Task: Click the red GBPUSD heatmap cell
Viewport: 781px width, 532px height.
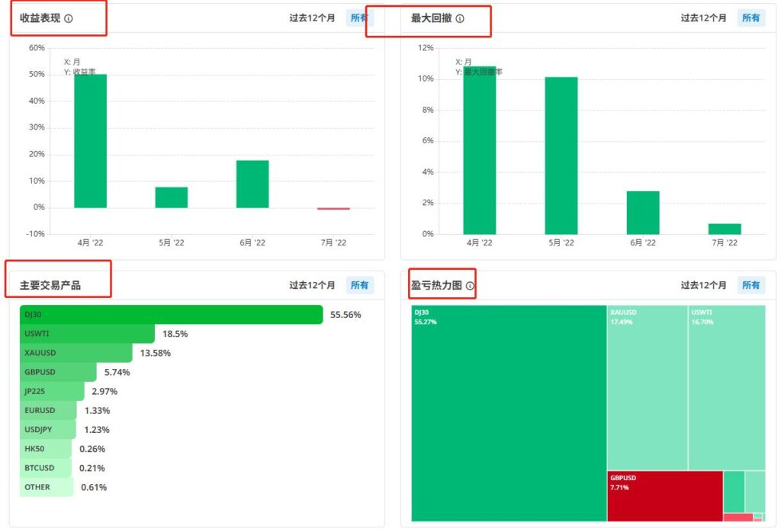Action: tap(664, 495)
